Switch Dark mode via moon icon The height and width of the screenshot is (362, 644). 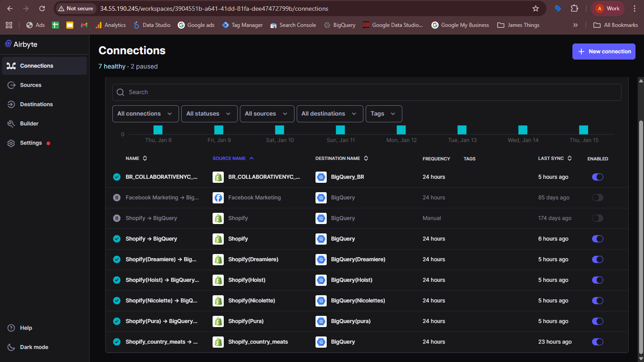(x=12, y=347)
